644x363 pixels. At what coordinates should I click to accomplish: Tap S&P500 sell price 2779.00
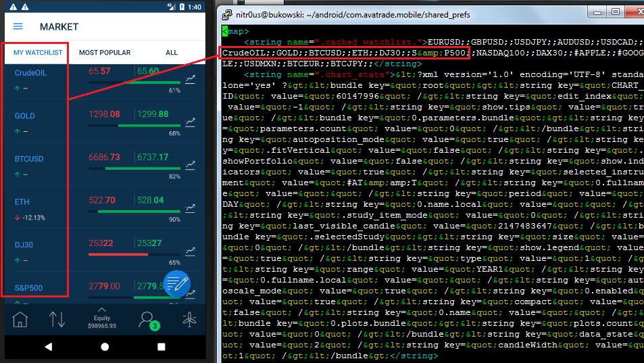[104, 286]
